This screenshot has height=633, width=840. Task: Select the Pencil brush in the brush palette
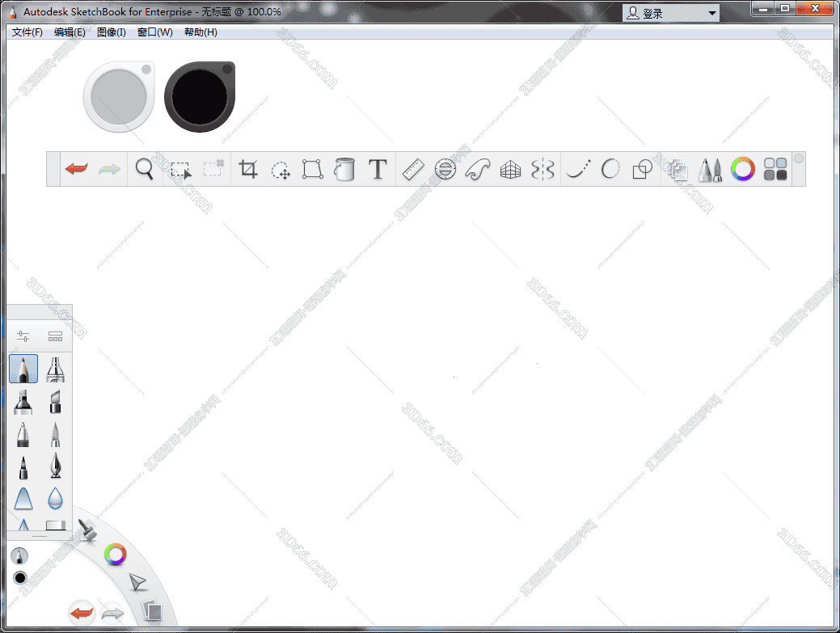pos(23,369)
